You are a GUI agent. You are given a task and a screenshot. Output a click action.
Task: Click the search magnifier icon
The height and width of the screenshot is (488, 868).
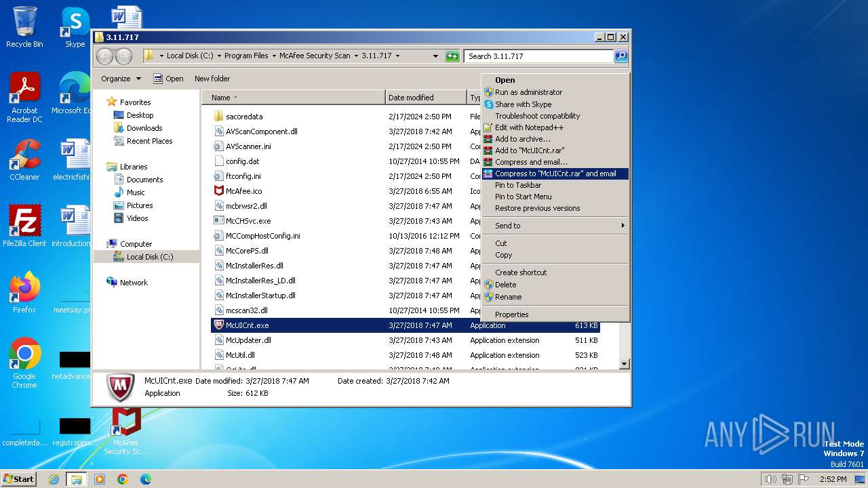coord(621,56)
